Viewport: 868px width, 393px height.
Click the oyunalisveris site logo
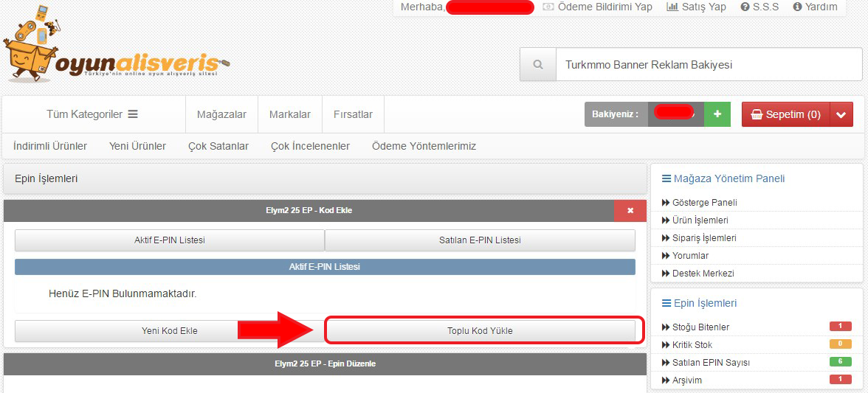click(117, 46)
